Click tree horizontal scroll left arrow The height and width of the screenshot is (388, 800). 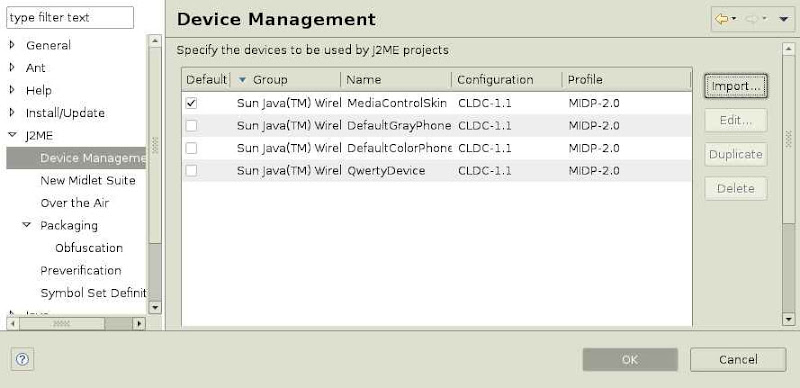[13, 324]
